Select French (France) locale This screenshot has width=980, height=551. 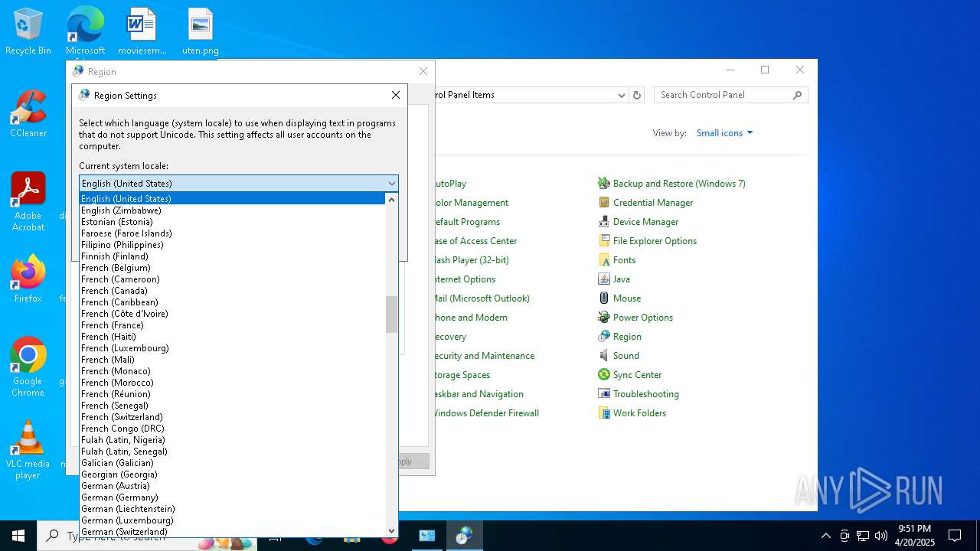point(232,325)
